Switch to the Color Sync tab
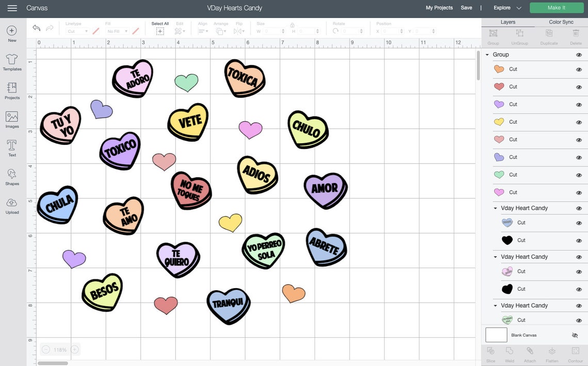Viewport: 588px width, 366px height. pos(561,21)
